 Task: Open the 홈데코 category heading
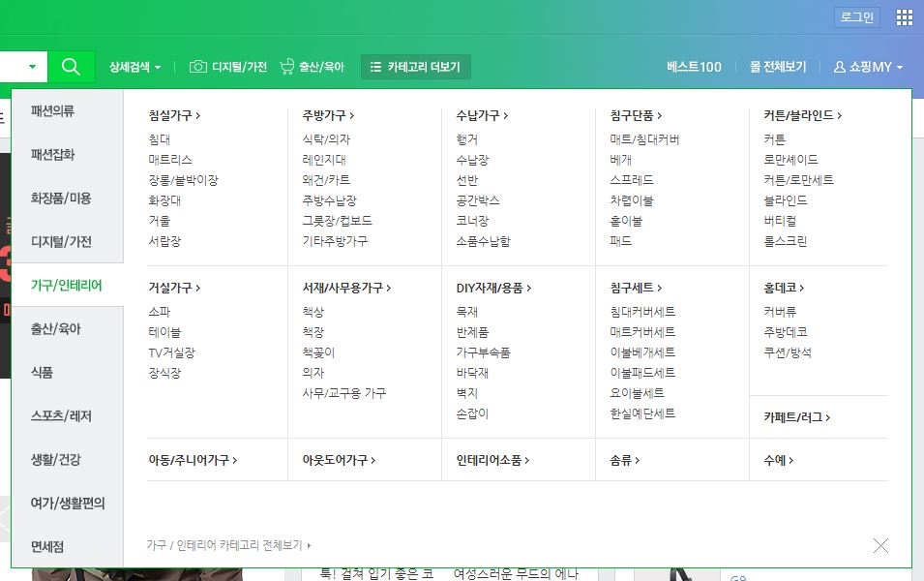point(784,288)
